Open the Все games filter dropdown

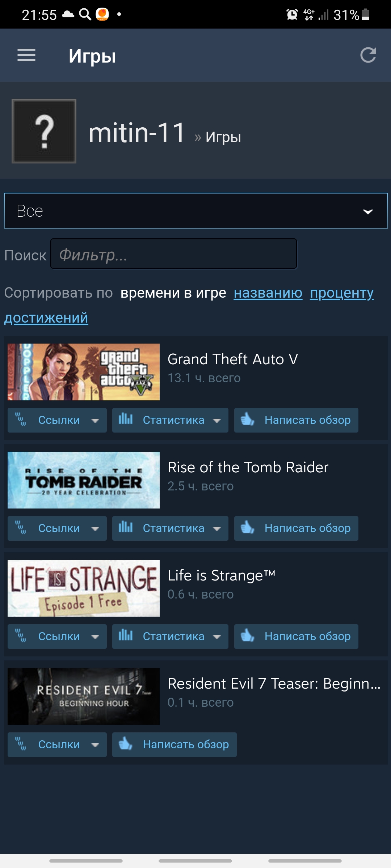click(x=196, y=211)
